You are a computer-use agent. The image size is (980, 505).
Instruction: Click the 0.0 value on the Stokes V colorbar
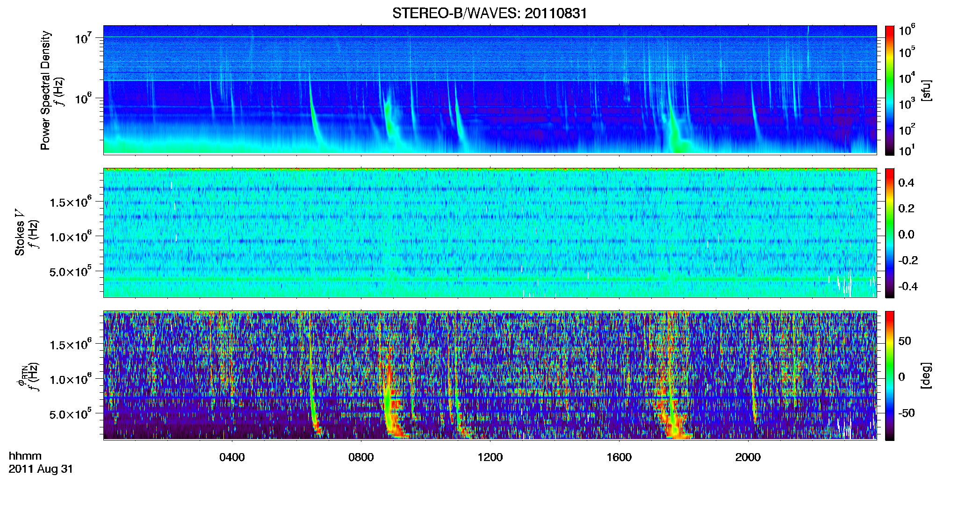point(906,235)
